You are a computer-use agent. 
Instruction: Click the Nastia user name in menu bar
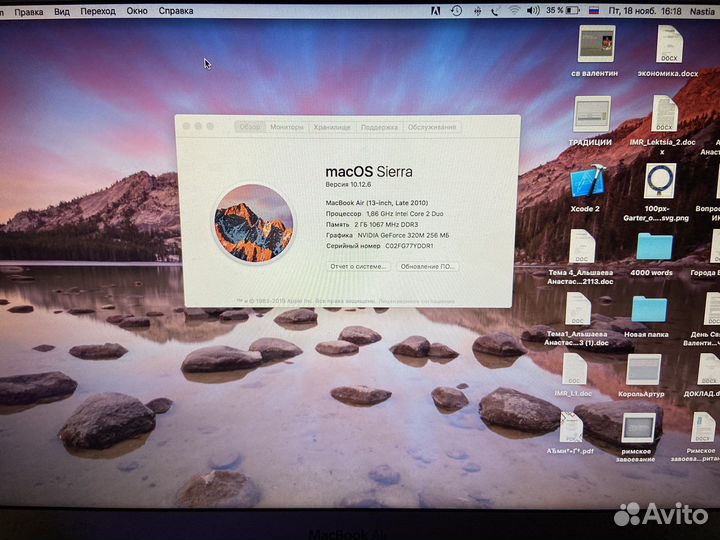(702, 11)
